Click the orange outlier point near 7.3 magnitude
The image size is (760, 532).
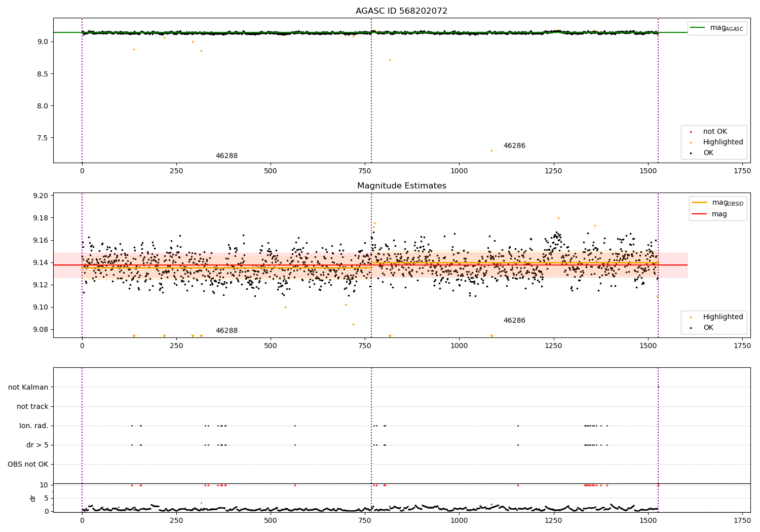[x=491, y=150]
